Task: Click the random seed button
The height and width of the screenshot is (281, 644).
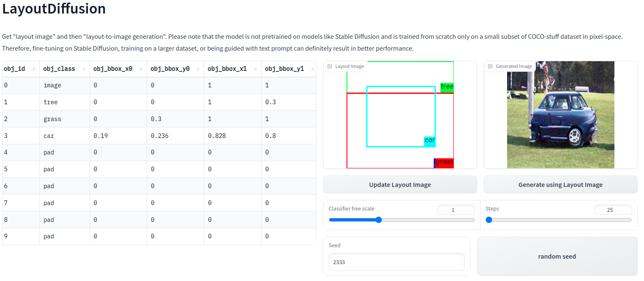Action: tap(557, 256)
